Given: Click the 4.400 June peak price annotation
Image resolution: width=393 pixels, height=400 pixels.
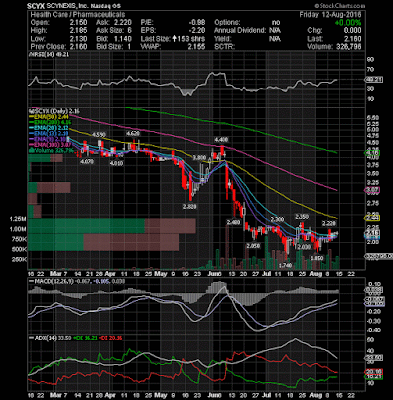Looking at the screenshot, I should tap(222, 138).
